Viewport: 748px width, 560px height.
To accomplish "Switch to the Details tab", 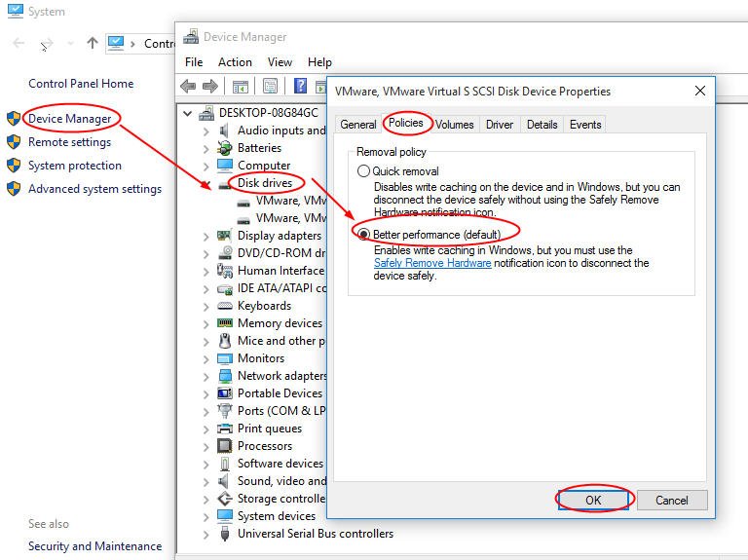I will pos(542,125).
